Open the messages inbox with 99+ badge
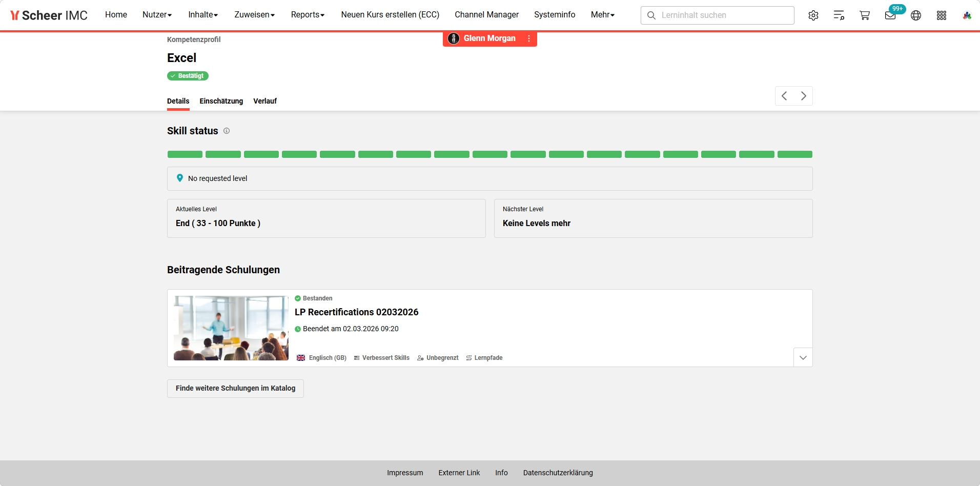The height and width of the screenshot is (486, 980). tap(891, 15)
